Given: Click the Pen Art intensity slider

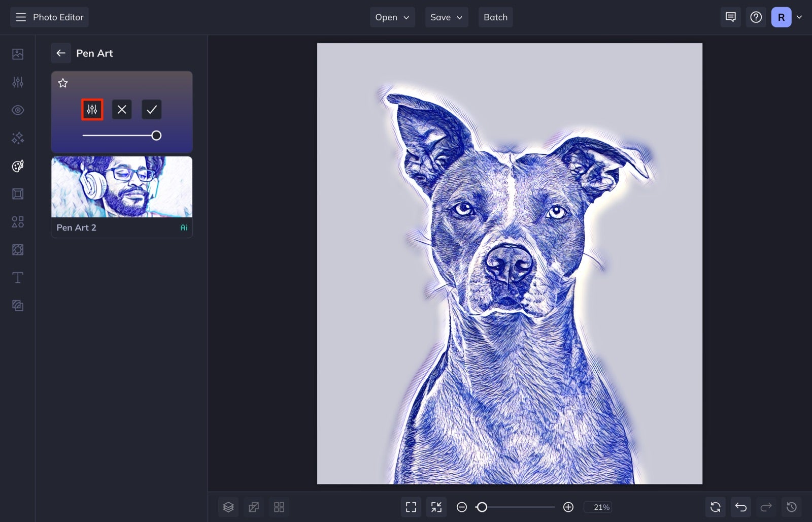Looking at the screenshot, I should (x=122, y=136).
